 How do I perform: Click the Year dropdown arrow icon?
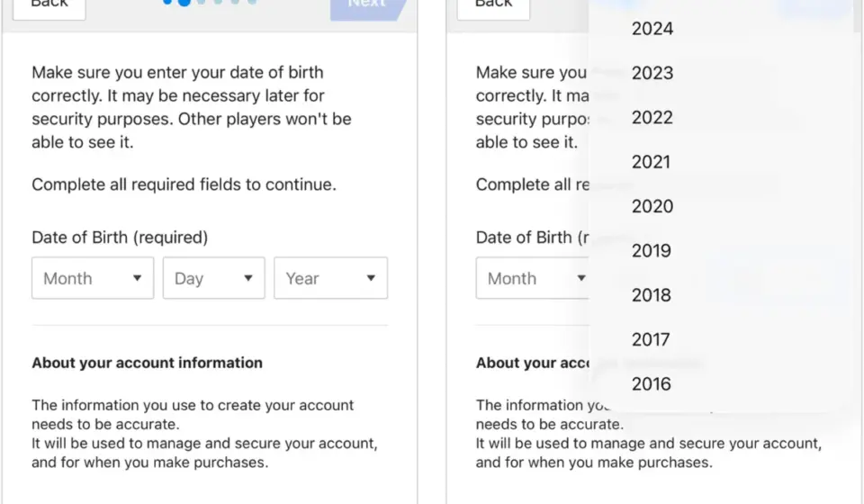pyautogui.click(x=371, y=278)
